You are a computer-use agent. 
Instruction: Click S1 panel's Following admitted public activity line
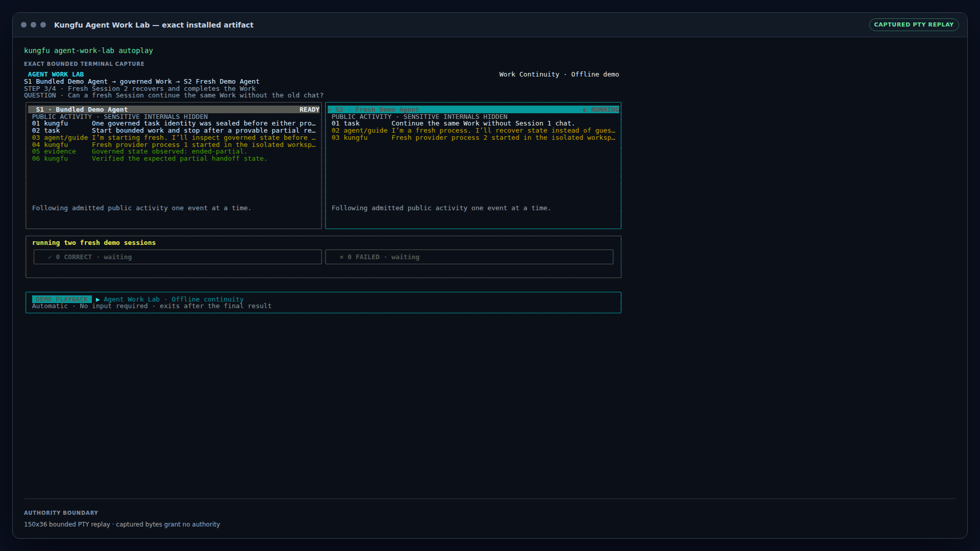(141, 208)
